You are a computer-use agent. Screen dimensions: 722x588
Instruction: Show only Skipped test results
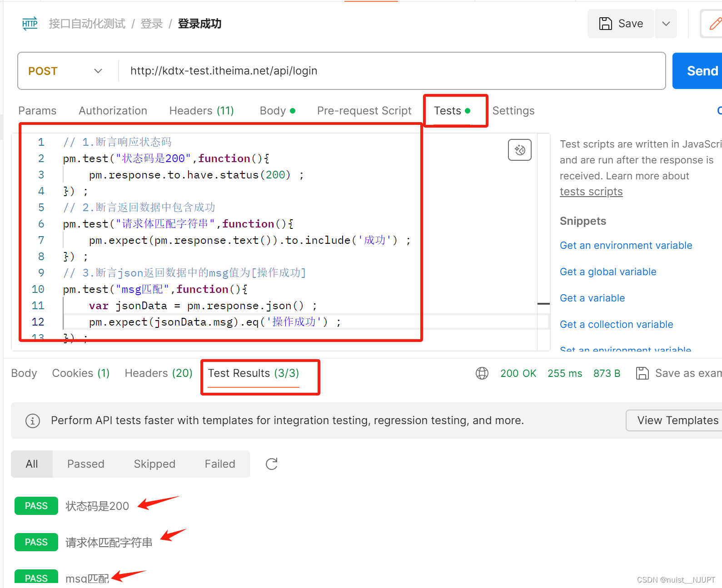point(154,464)
